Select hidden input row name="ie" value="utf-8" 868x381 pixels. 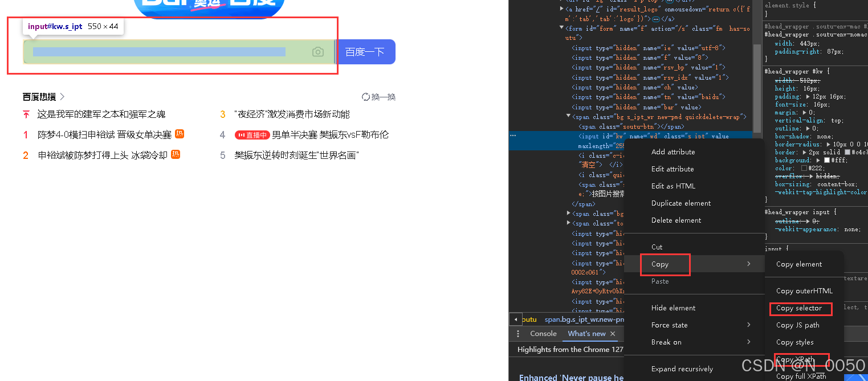pyautogui.click(x=649, y=48)
